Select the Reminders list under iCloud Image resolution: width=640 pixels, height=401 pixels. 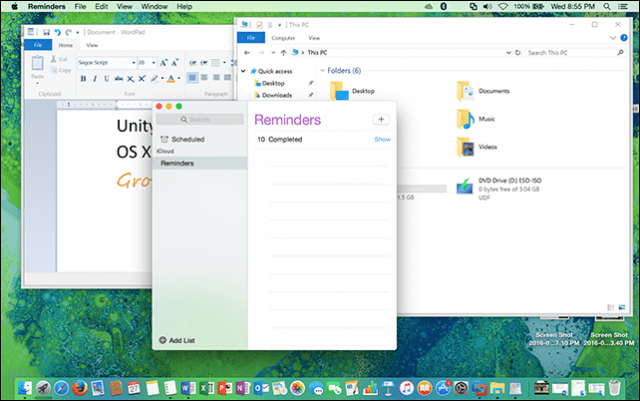200,163
